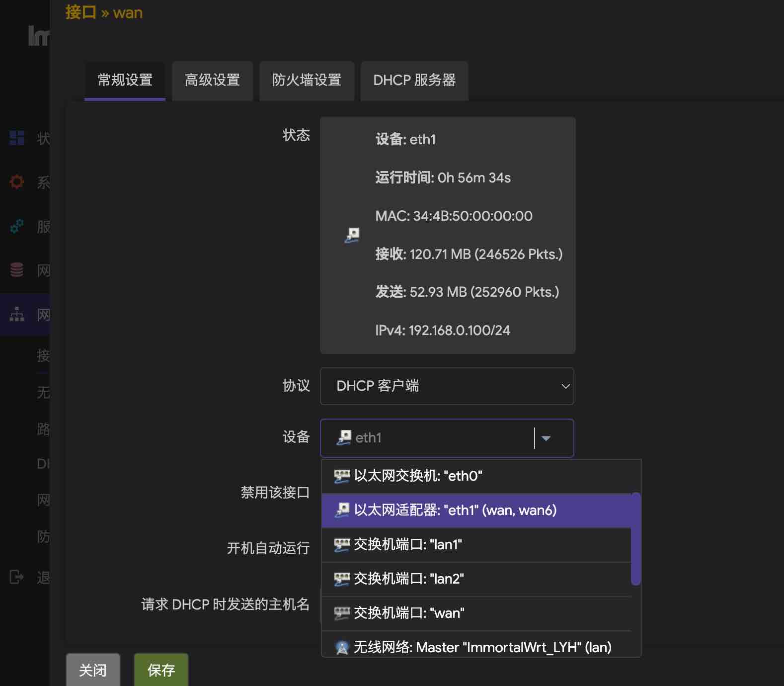
Task: Select 交换机端口 "lan2" option
Action: 477,579
